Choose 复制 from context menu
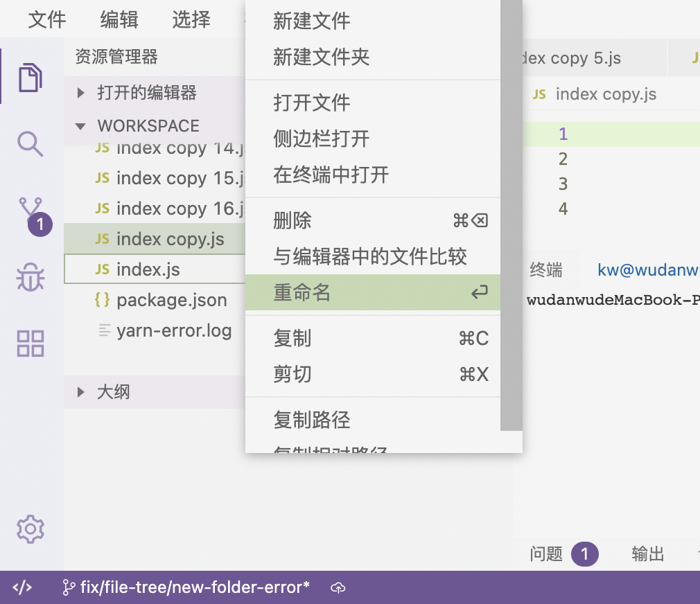700x604 pixels. coord(373,338)
